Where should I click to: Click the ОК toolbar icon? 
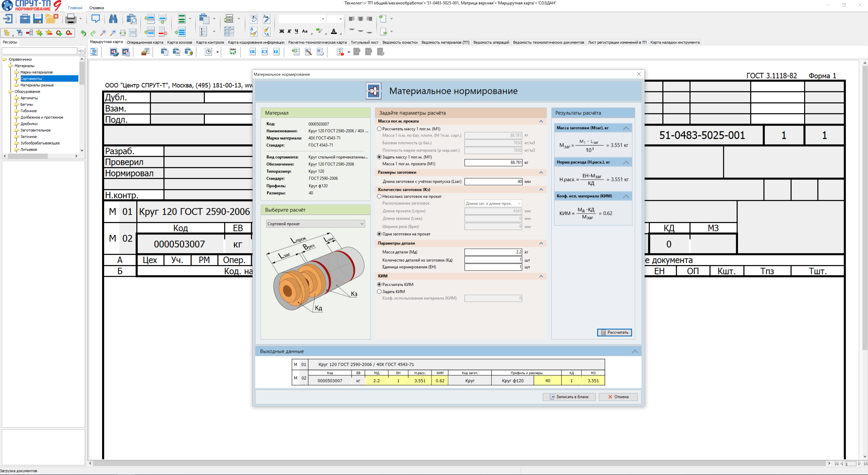(x=252, y=52)
